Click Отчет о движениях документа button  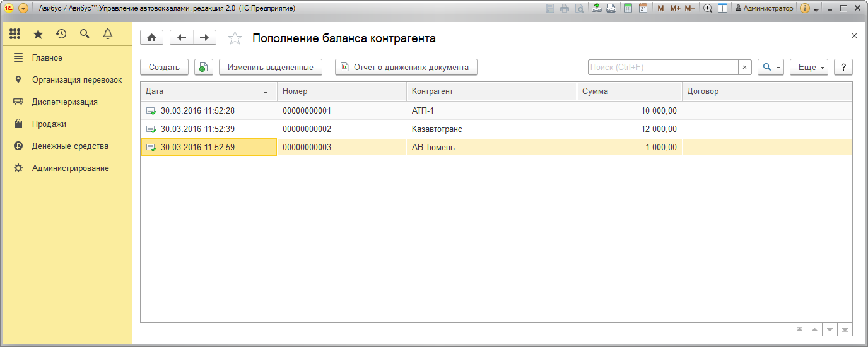tap(406, 68)
